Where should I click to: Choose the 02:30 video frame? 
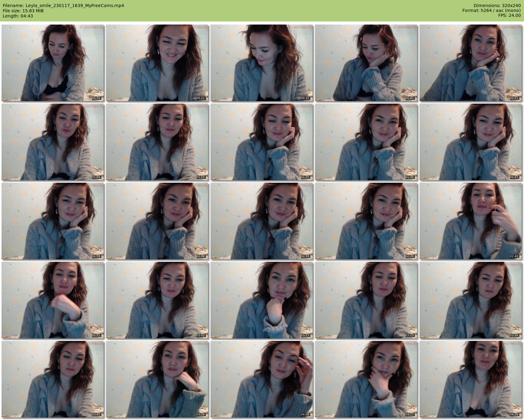(x=366, y=221)
